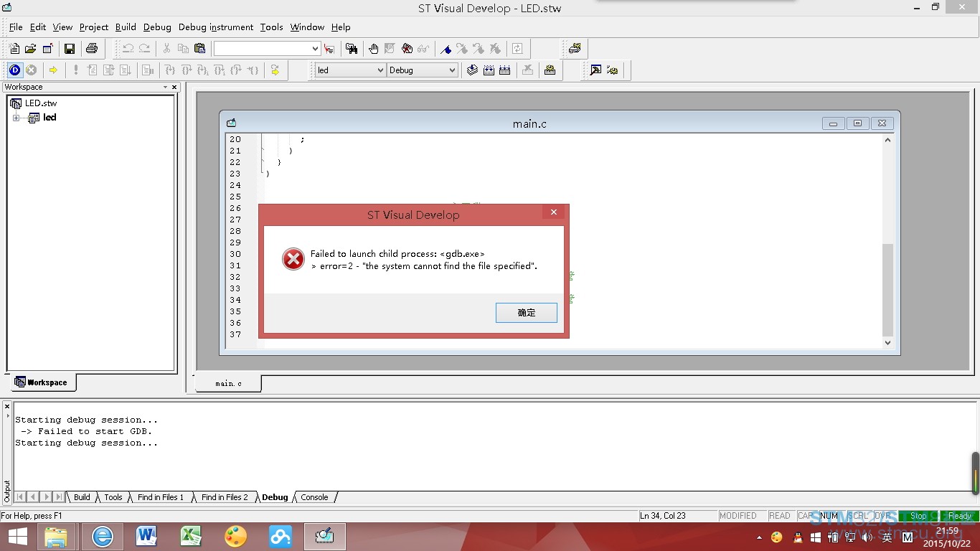980x551 pixels.
Task: Open the Edit menu
Action: [x=38, y=27]
